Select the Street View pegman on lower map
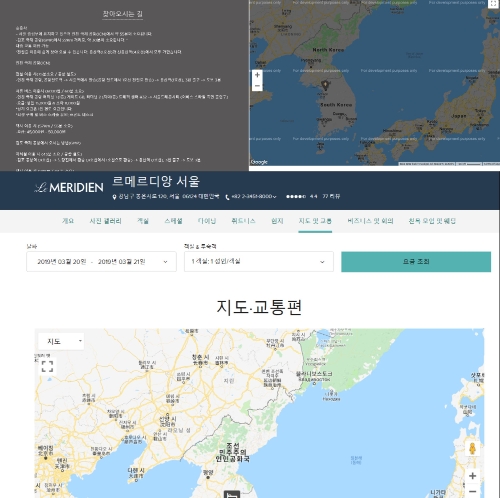The width and height of the screenshot is (500, 498). coord(472,449)
